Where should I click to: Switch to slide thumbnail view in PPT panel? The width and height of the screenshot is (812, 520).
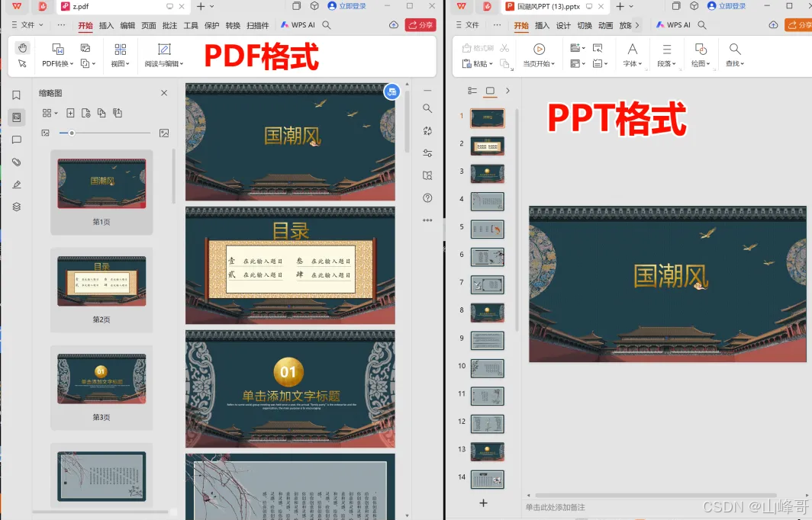coord(490,91)
